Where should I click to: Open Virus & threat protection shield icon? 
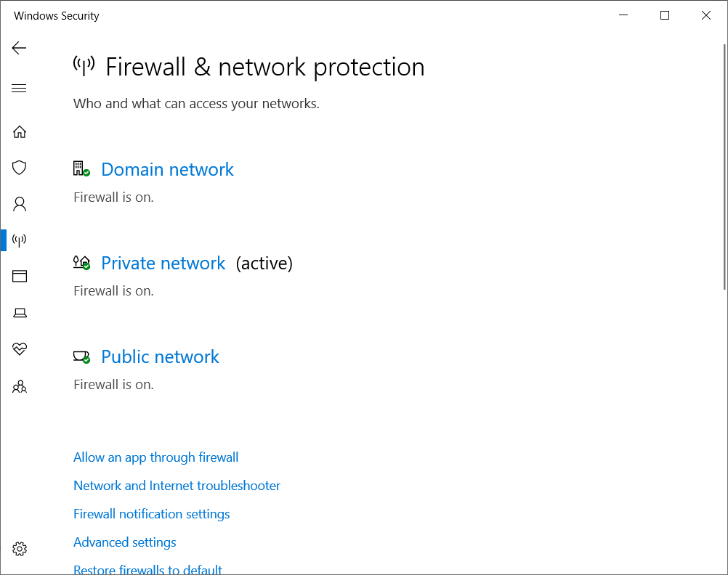coord(20,168)
